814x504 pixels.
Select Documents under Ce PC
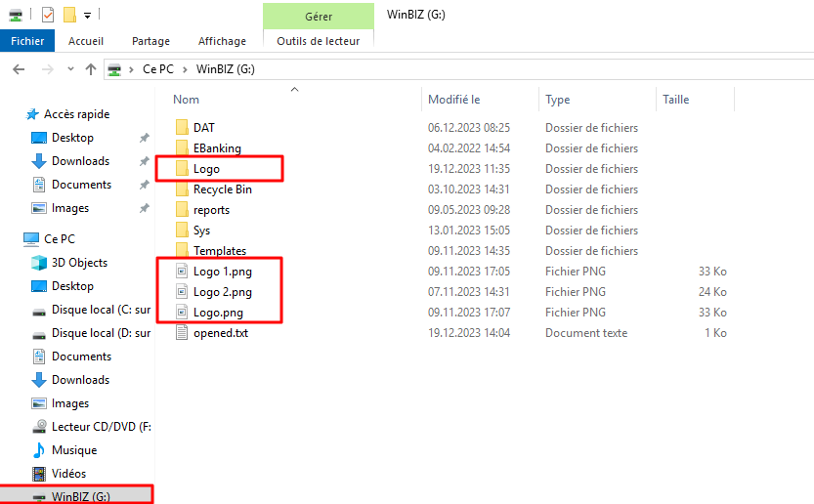pos(81,357)
